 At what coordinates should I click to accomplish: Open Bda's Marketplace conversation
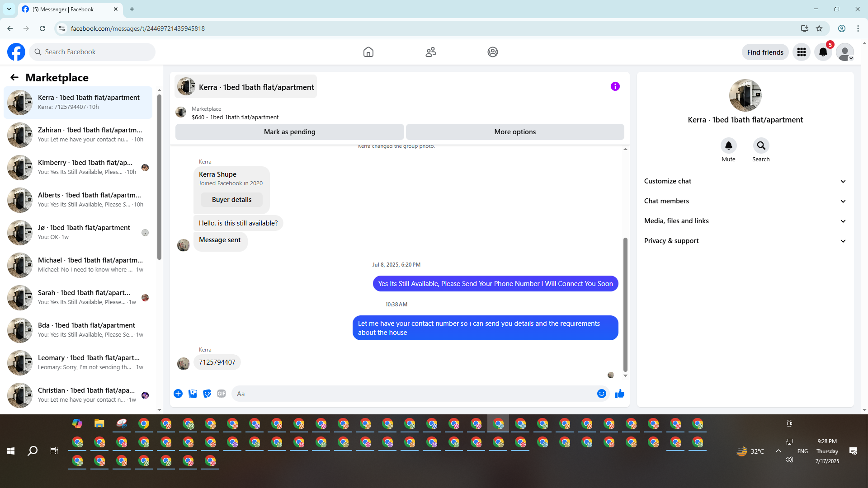(78, 330)
